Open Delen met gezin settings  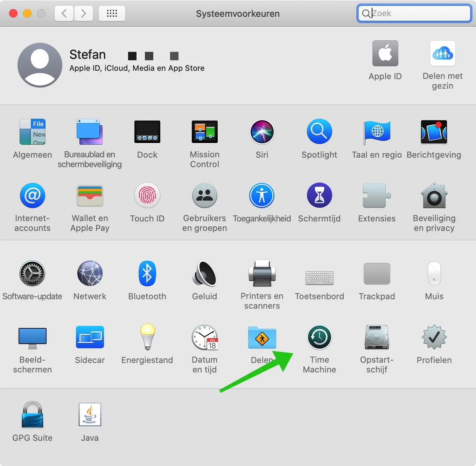coord(443,54)
